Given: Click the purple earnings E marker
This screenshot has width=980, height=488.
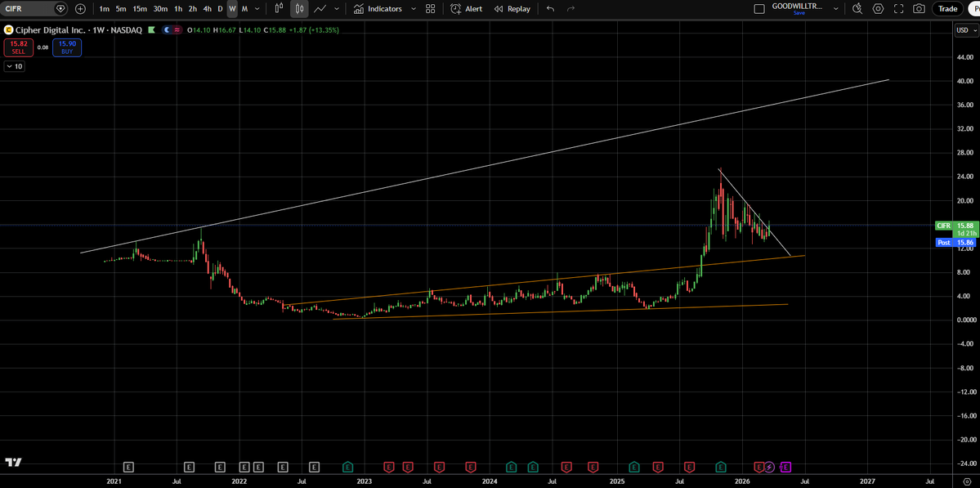Looking at the screenshot, I should click(785, 467).
